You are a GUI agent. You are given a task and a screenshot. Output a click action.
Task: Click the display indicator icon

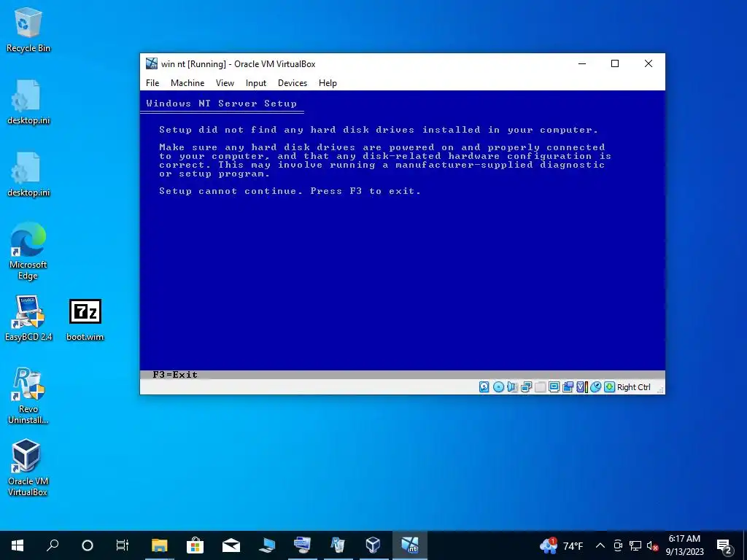click(x=554, y=387)
